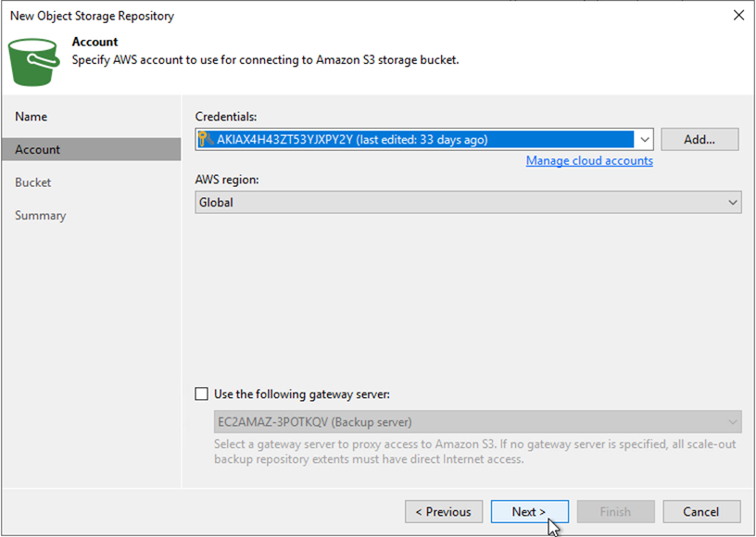Click the key icon beside the credentials
Screen dimensions: 756x537
(207, 140)
